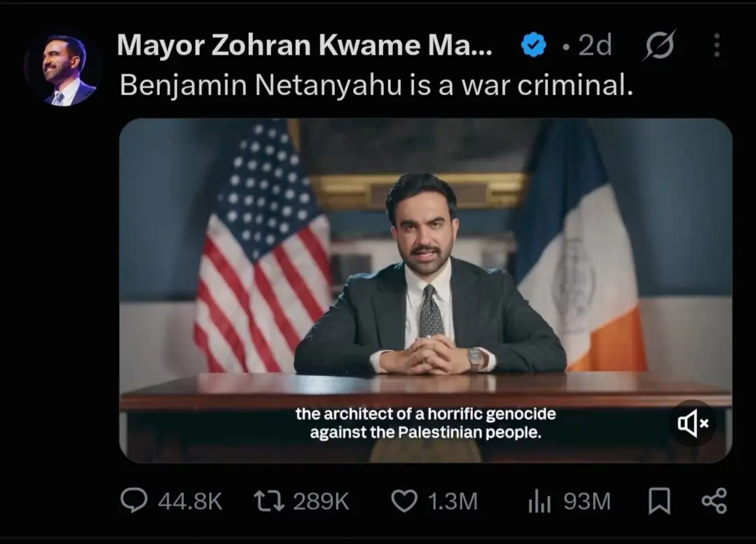The height and width of the screenshot is (544, 756).
Task: Open the share icon options
Action: pos(715,501)
